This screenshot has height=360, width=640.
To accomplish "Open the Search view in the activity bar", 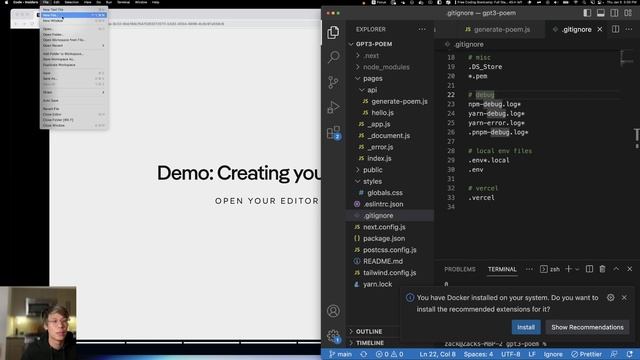I will 333,57.
